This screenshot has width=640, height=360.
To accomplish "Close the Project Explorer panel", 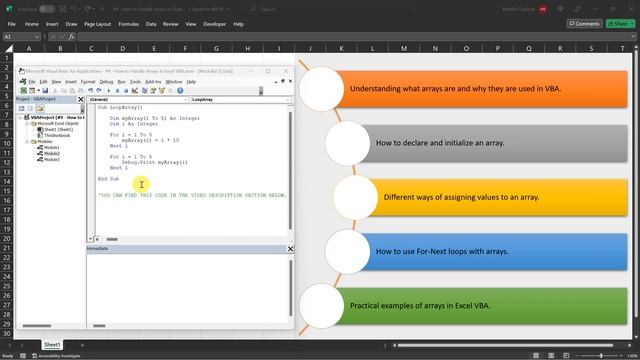I will point(81,99).
